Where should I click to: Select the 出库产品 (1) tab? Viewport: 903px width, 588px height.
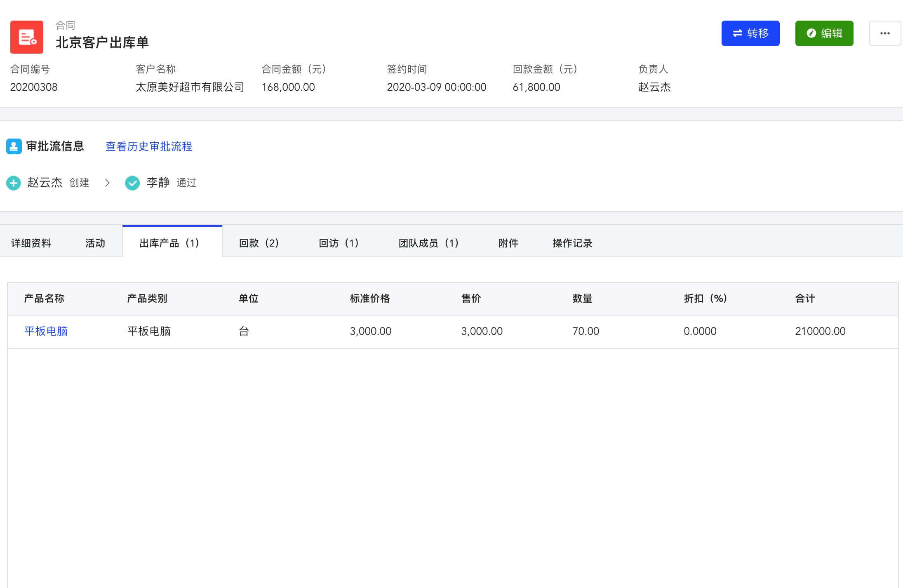170,243
